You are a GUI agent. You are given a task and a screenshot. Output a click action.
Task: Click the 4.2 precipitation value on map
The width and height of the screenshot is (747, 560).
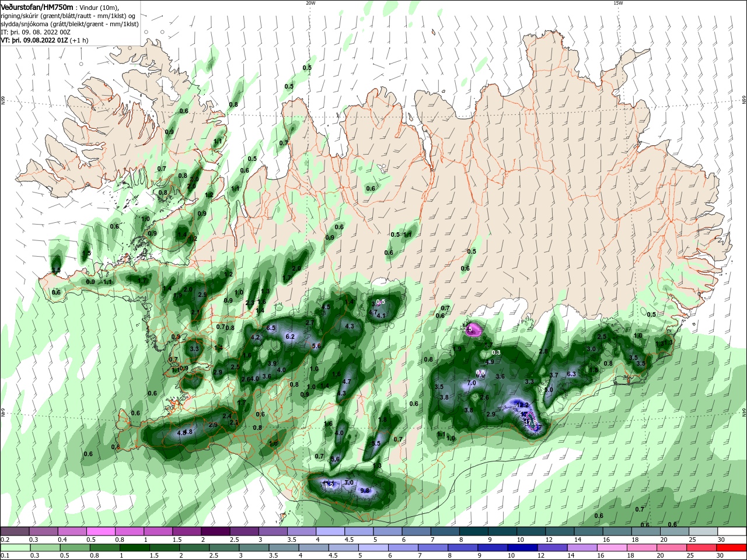point(255,337)
